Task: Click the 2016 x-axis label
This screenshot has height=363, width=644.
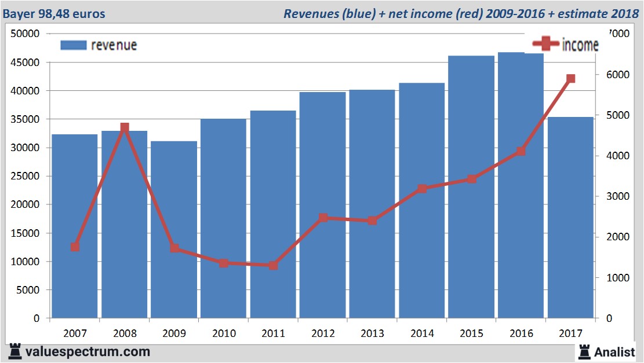Action: 521,333
